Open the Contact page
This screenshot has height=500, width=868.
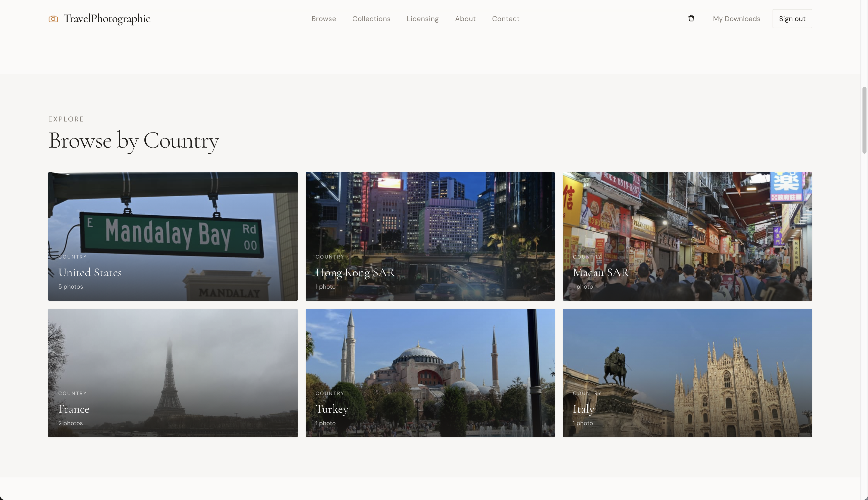506,19
